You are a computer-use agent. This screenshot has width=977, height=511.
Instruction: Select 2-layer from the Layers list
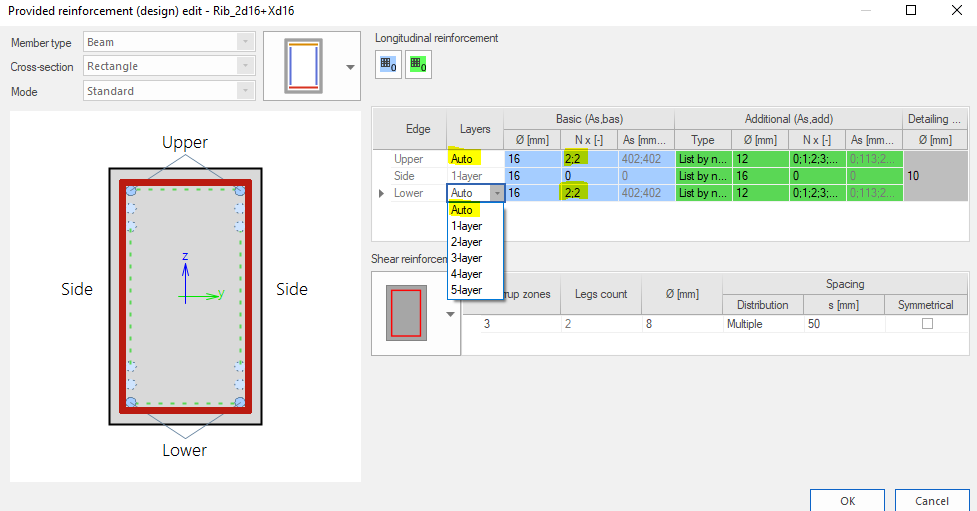point(466,242)
